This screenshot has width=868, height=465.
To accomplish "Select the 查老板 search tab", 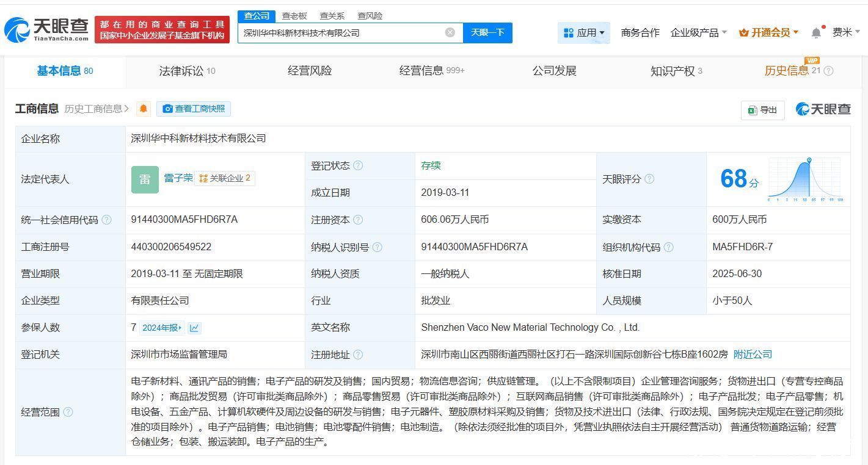I will point(294,16).
